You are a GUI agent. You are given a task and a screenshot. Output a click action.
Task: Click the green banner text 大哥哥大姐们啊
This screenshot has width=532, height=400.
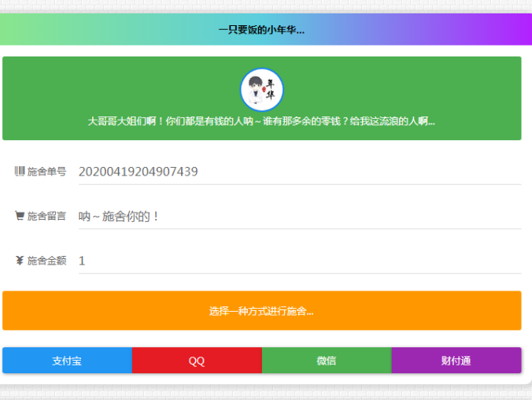click(x=261, y=121)
